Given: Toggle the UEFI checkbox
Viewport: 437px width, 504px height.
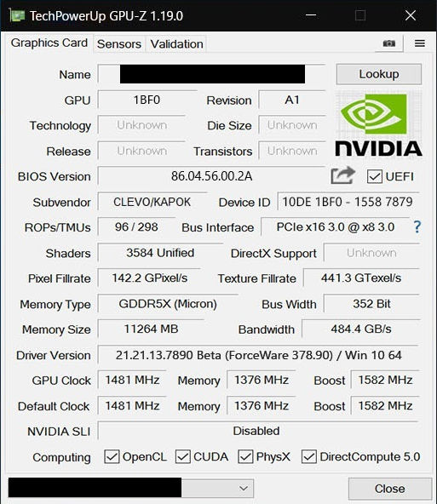Looking at the screenshot, I should pos(374,176).
